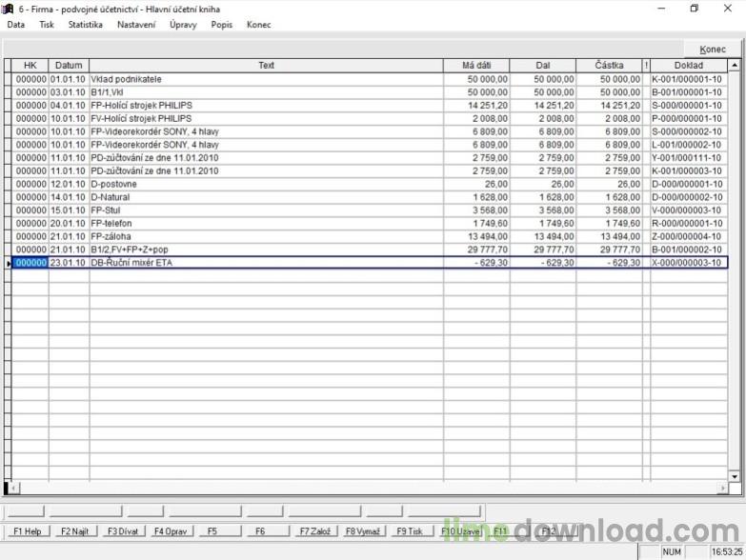Click scroll up arrow of table scrollbar
The width and height of the screenshot is (746, 560).
coord(735,65)
